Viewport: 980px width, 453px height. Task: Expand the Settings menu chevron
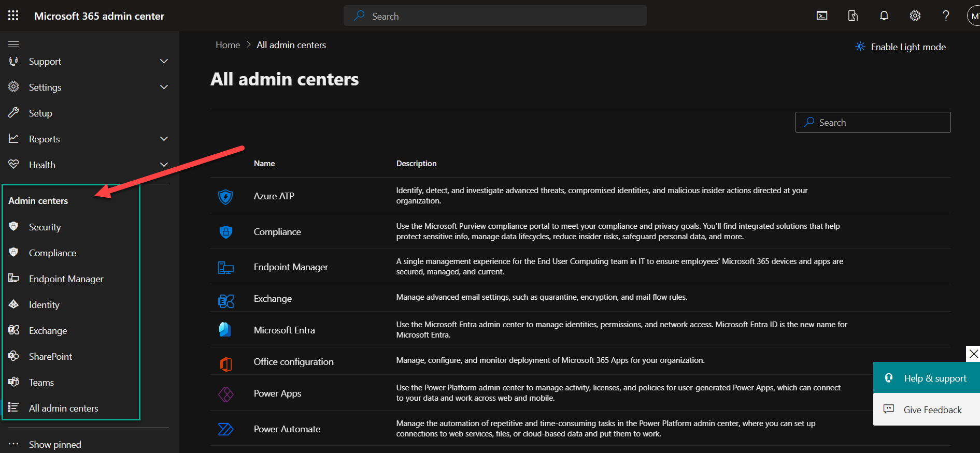coord(164,87)
